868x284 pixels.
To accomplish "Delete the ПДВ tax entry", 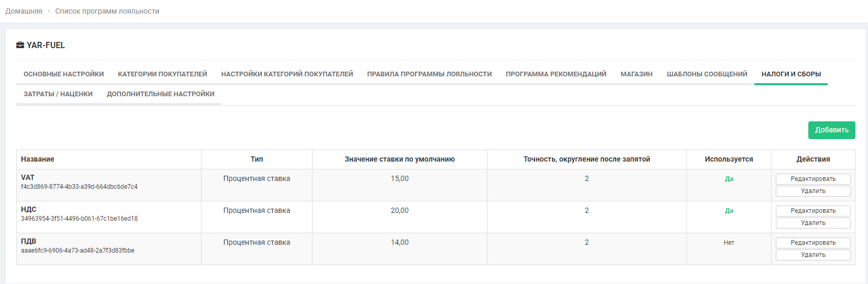I will 813,255.
